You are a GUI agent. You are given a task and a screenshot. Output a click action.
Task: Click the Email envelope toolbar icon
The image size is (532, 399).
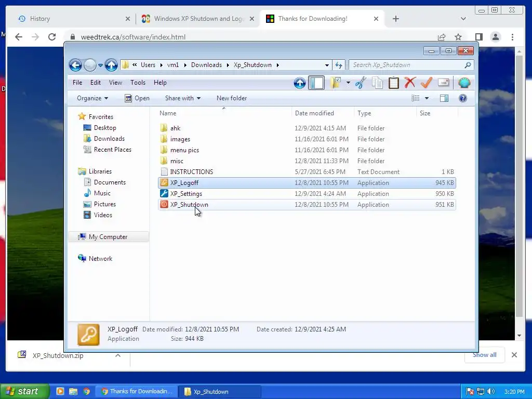(x=444, y=83)
